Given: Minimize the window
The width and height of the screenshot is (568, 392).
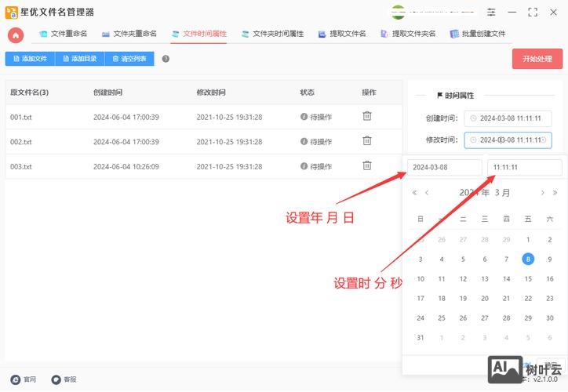Looking at the screenshot, I should pos(512,13).
